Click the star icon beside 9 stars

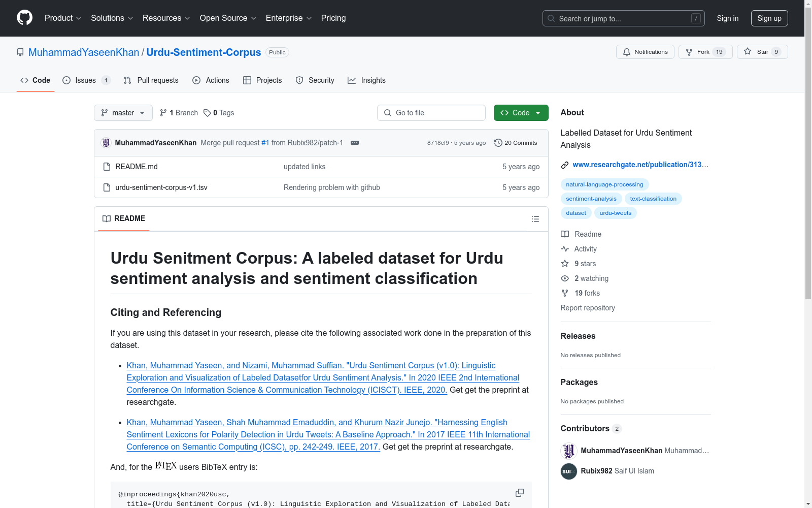(x=565, y=264)
